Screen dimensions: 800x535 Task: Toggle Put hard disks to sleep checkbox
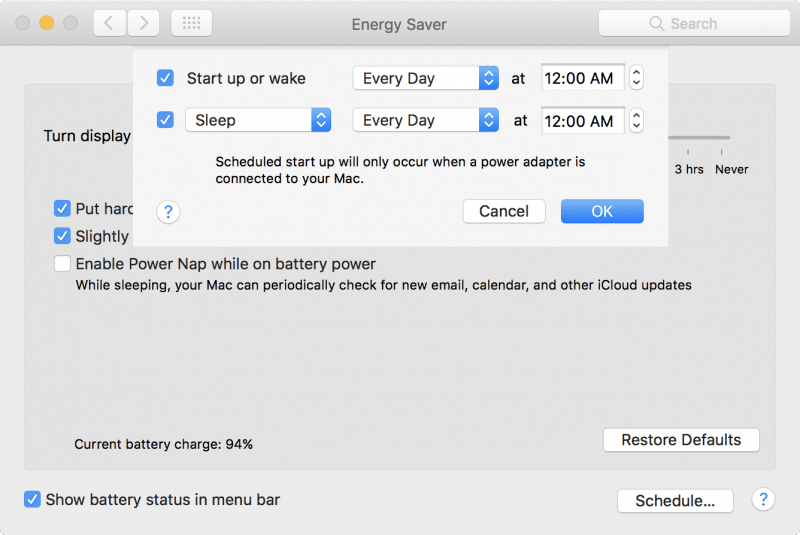[62, 208]
